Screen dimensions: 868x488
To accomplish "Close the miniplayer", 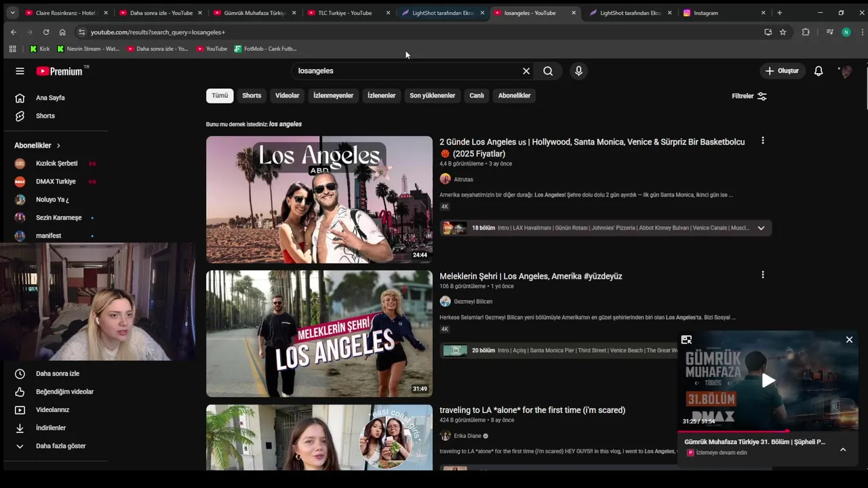I will click(x=849, y=340).
